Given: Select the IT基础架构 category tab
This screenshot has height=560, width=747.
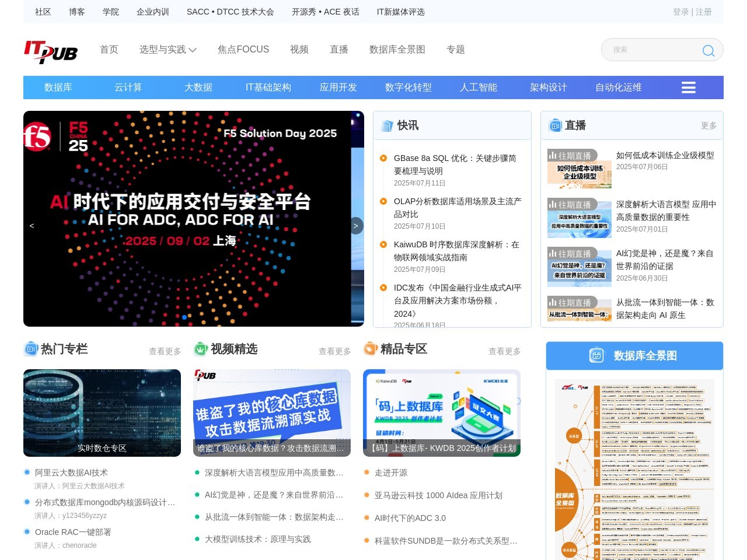Looking at the screenshot, I should (268, 87).
